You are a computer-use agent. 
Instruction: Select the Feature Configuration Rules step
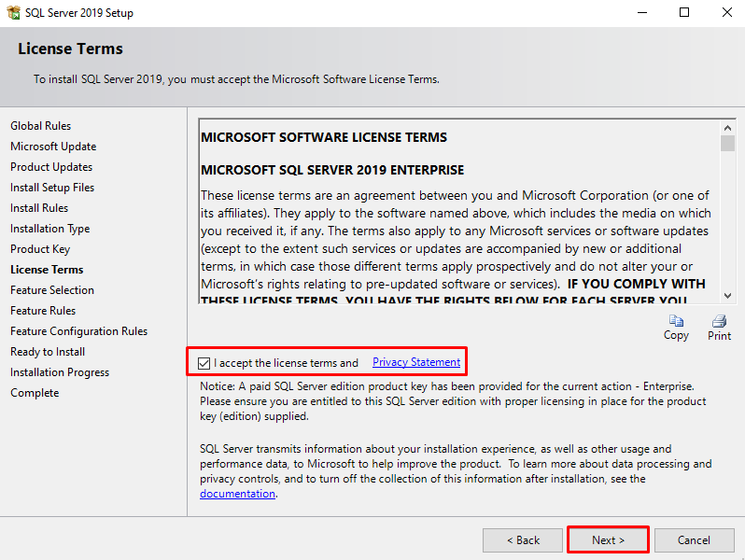[x=78, y=331]
